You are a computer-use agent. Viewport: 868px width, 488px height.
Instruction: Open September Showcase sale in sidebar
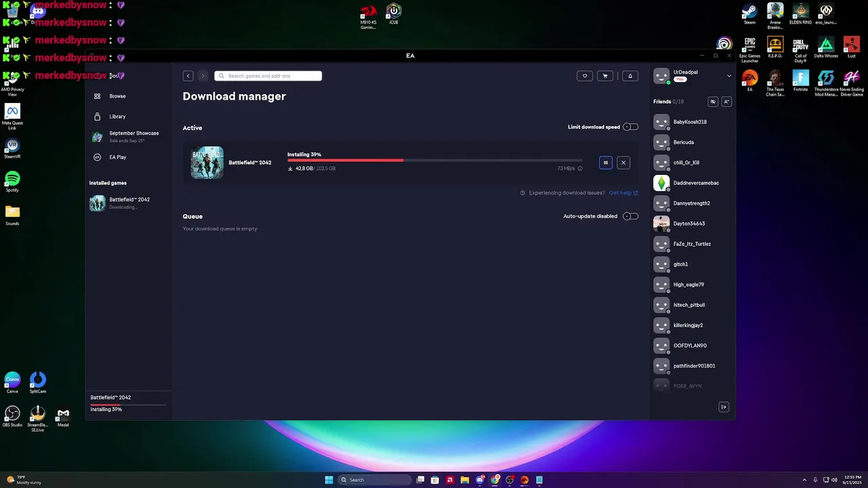coord(129,136)
